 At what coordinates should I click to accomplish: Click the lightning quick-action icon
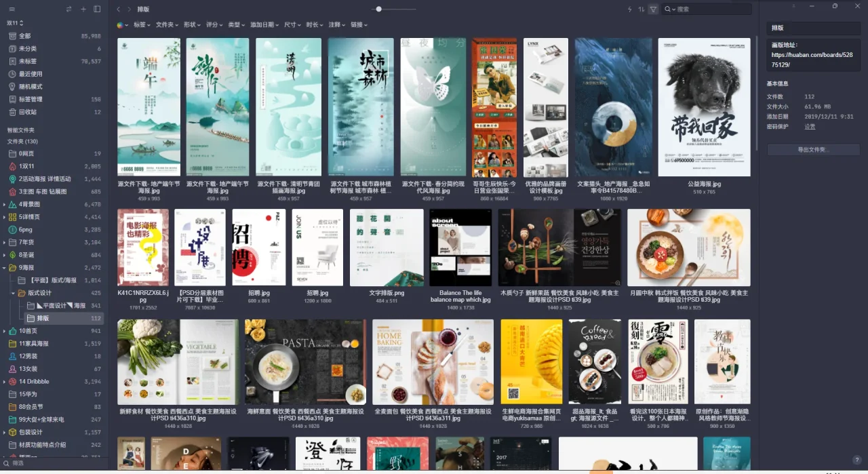(629, 9)
